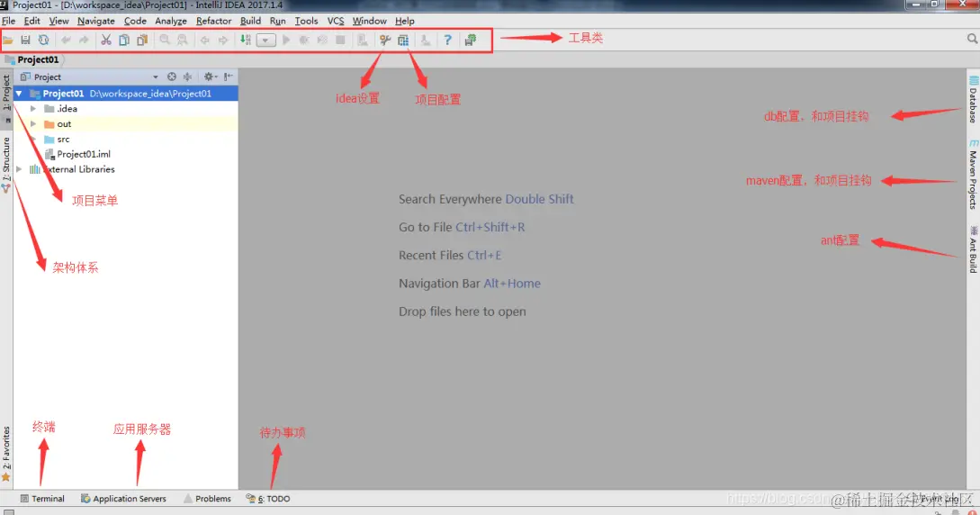
Task: Click the Build Project icon
Action: (246, 40)
